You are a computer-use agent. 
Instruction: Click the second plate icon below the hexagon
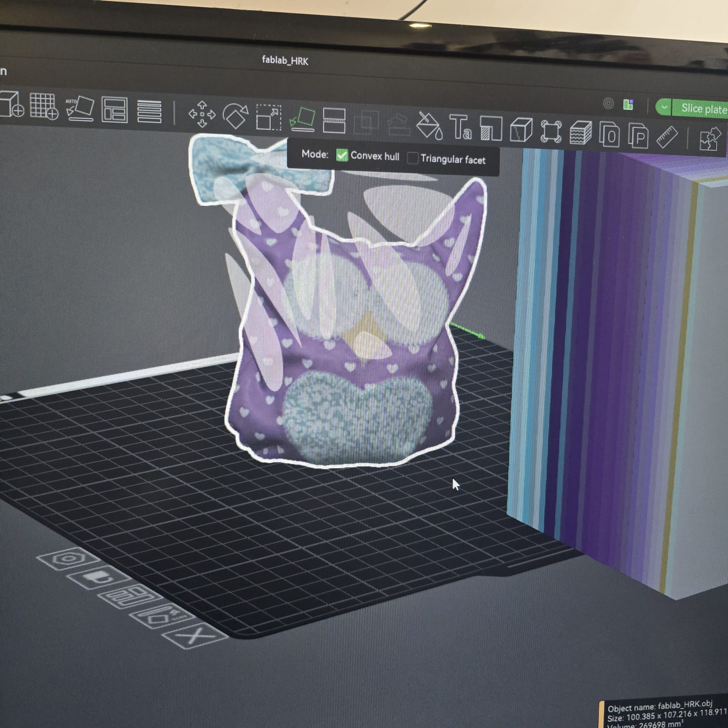point(98,578)
